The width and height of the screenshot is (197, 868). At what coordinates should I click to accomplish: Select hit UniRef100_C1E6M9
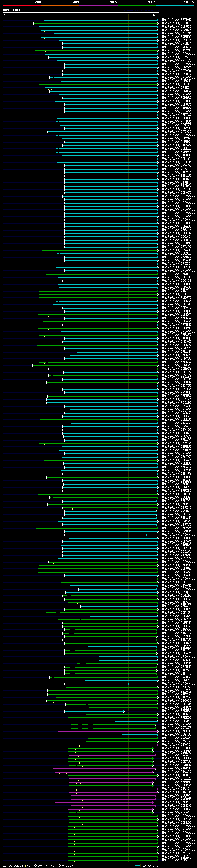tap(176, 81)
